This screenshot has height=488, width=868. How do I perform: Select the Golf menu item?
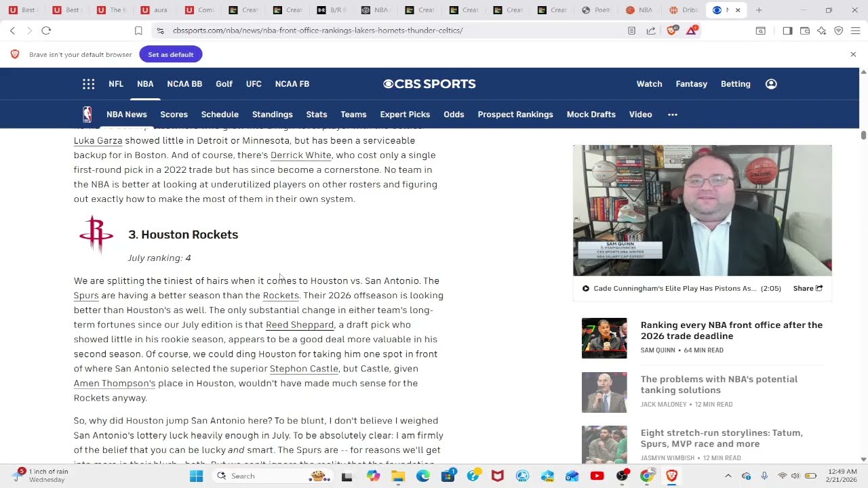(x=224, y=84)
